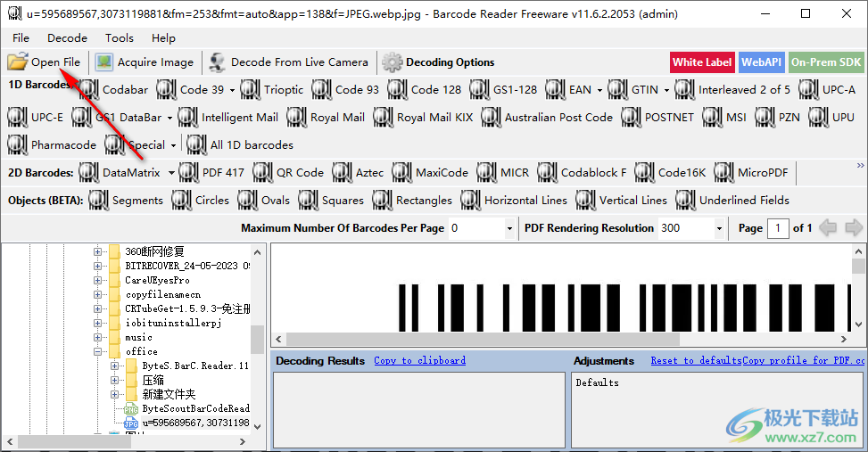The image size is (868, 452).
Task: Click the WebAPI button
Action: [762, 62]
